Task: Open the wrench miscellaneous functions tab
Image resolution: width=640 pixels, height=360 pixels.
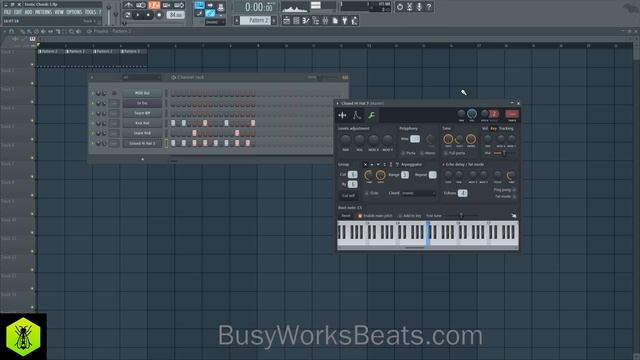Action: point(371,116)
